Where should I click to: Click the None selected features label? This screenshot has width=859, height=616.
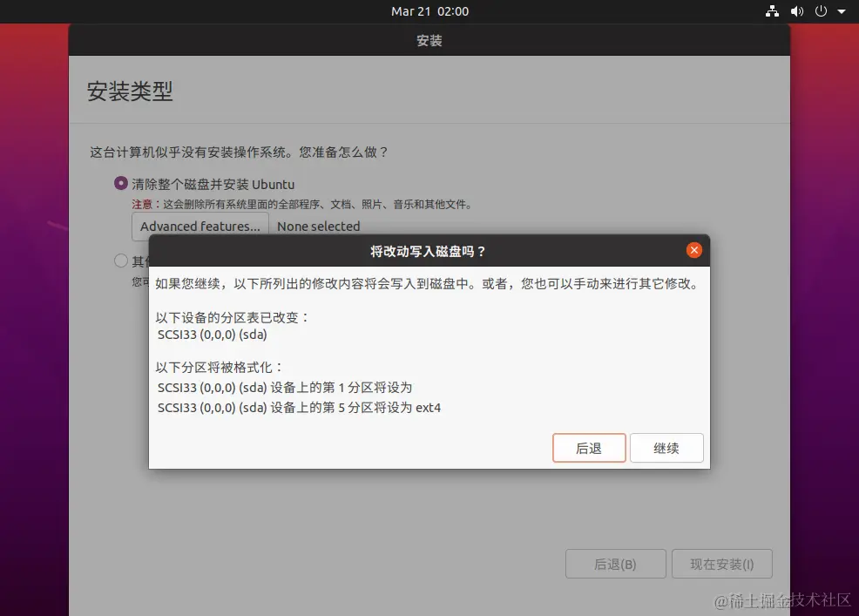318,226
